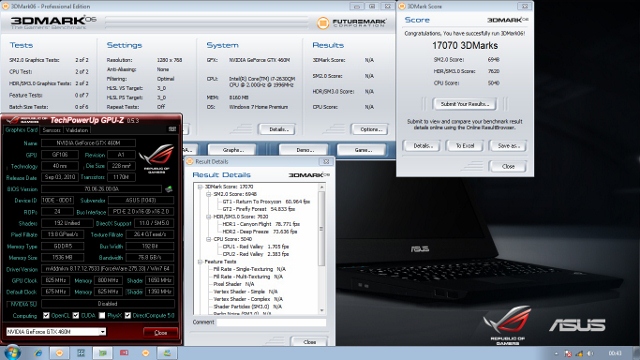Click the Demo button in 3DMark06

point(304,150)
